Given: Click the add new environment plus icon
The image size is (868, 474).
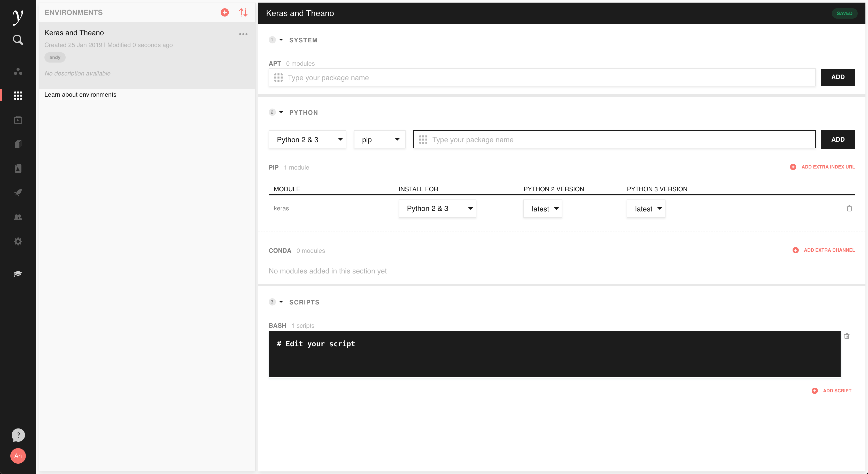Looking at the screenshot, I should pyautogui.click(x=225, y=12).
